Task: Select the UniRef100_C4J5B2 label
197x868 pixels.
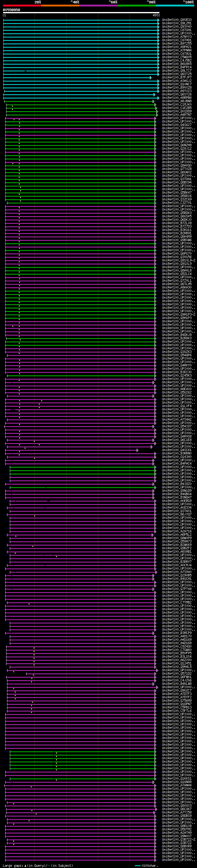Action: tap(177, 61)
